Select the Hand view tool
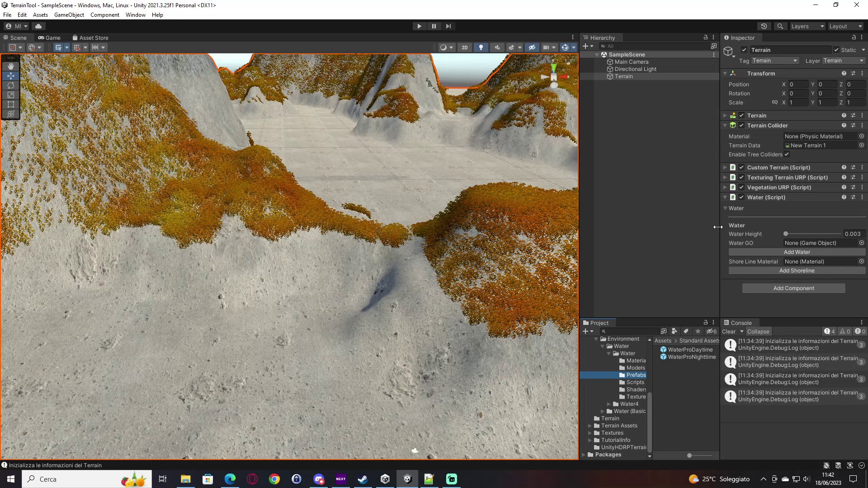 (x=11, y=66)
